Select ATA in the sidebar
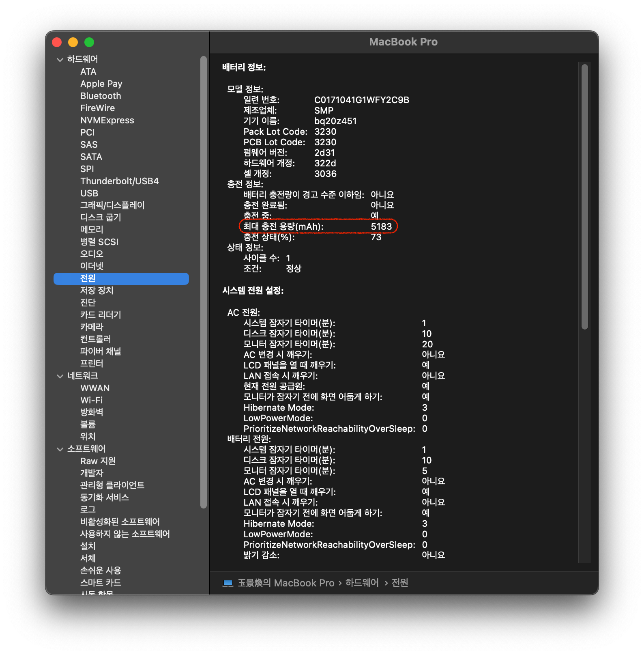The height and width of the screenshot is (655, 644). click(88, 71)
